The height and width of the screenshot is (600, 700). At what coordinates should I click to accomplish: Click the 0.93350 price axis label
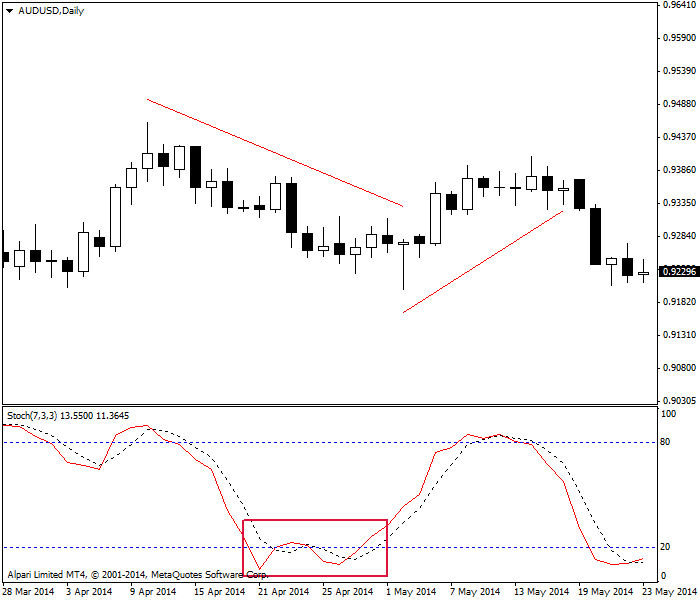[678, 203]
